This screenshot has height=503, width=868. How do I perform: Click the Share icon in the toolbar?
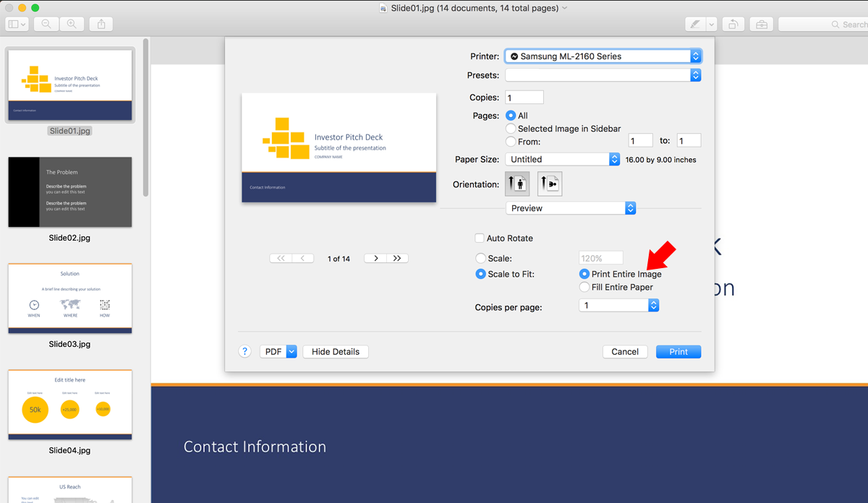(x=101, y=24)
